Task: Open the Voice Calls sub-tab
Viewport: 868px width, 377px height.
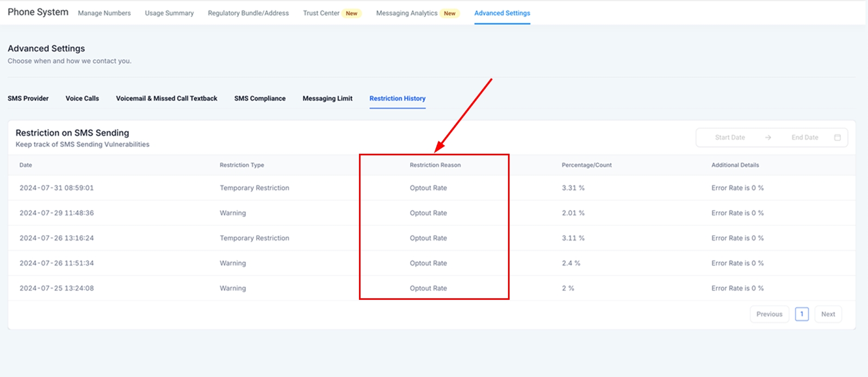Action: pos(82,98)
